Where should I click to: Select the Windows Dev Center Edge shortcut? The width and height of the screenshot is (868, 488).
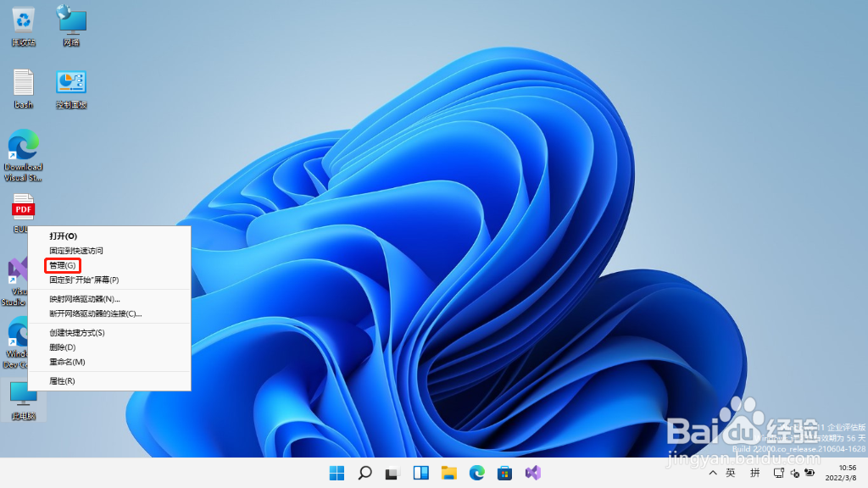tap(15, 342)
